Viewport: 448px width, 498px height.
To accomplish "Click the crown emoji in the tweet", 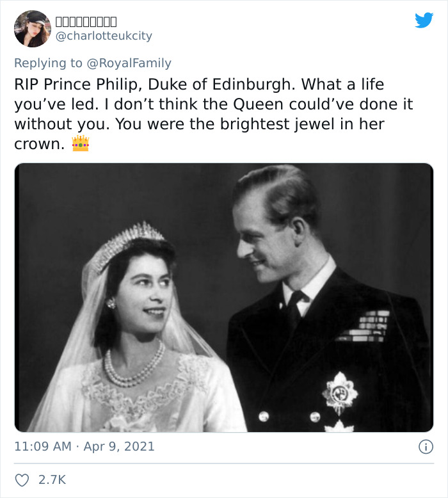I will coord(81,144).
